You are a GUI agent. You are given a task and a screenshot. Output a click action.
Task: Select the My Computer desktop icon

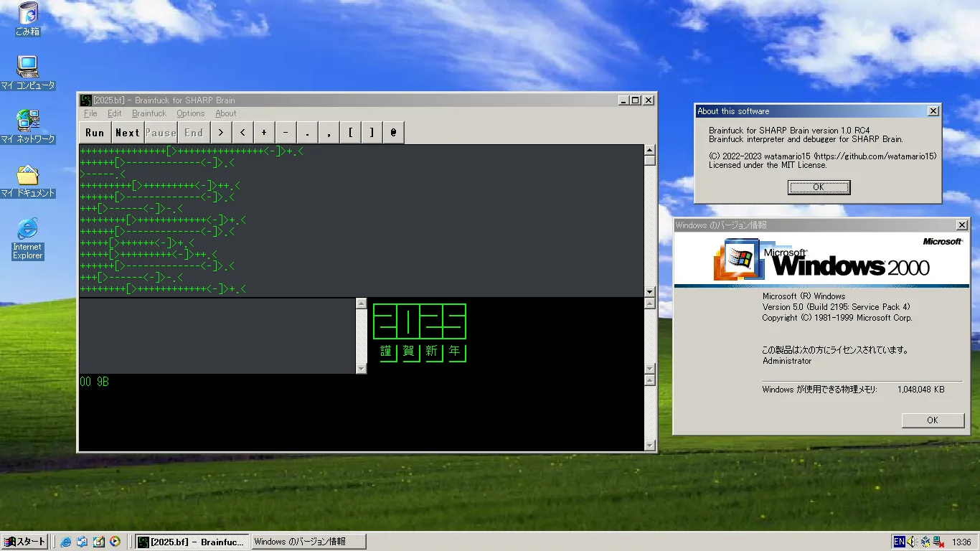pos(28,73)
